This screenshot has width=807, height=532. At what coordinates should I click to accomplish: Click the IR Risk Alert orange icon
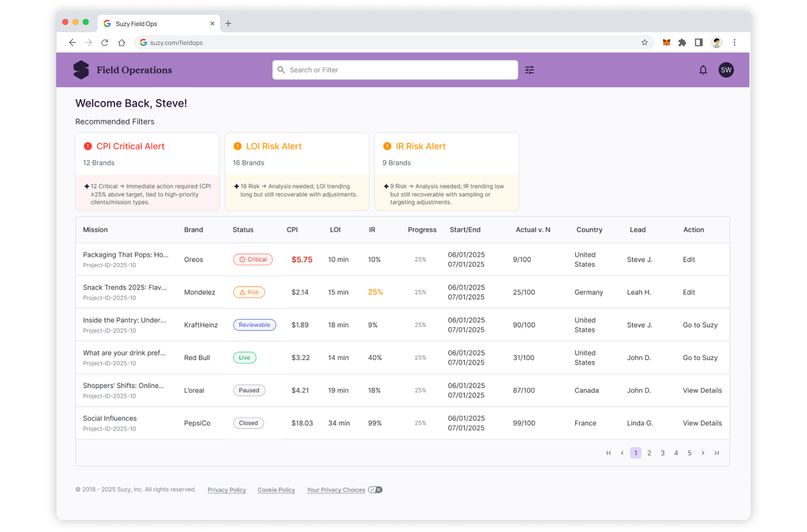(387, 146)
